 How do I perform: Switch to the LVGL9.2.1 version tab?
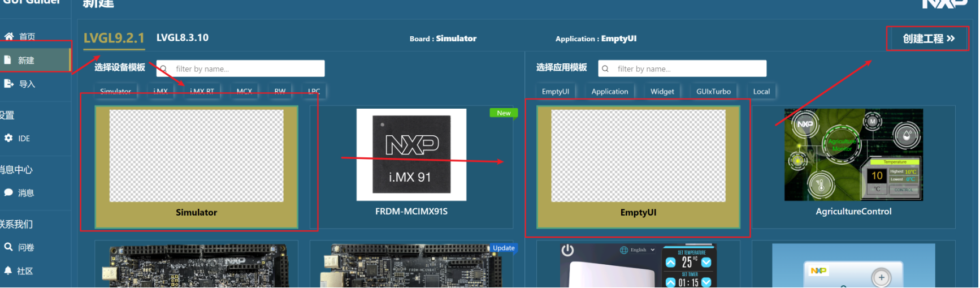click(114, 38)
